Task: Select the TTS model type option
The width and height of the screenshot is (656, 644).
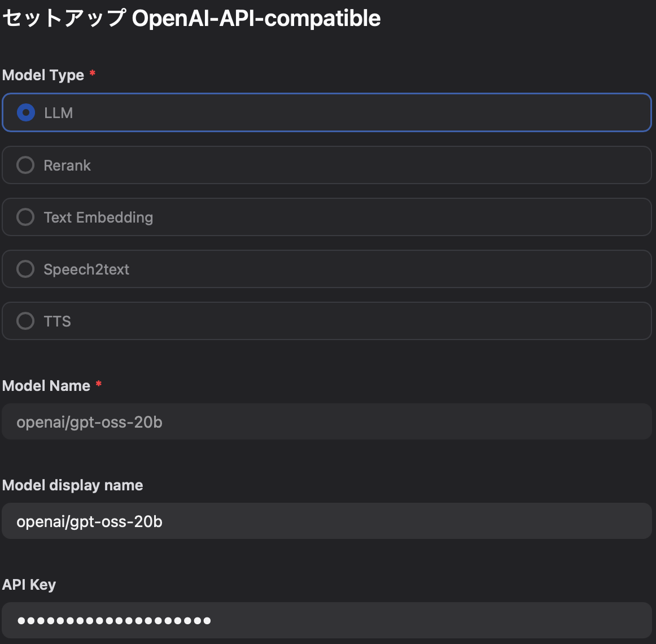Action: click(327, 321)
